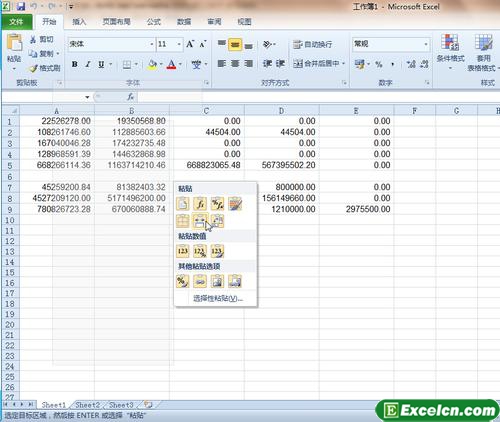This screenshot has height=422, width=500.
Task: Open 选择性粘贴(V)... Paste Special entry
Action: tap(218, 298)
